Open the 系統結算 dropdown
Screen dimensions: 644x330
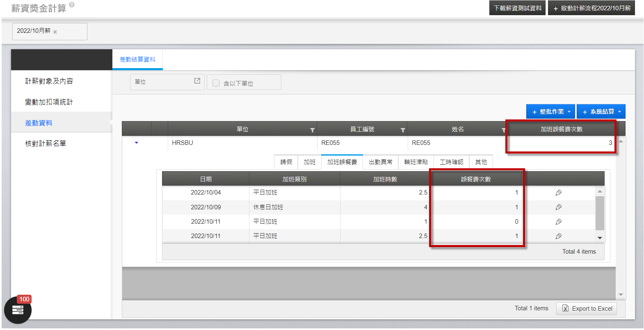tap(601, 112)
